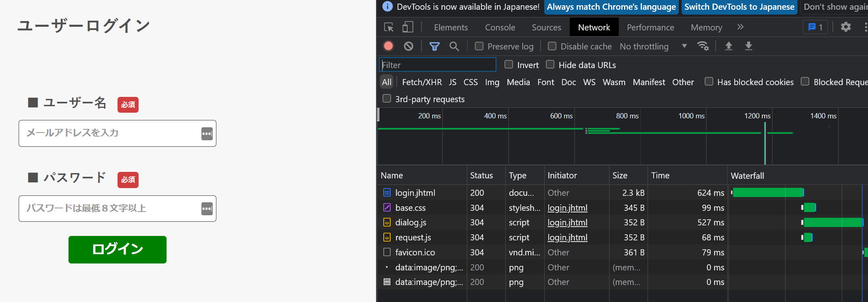
Task: Click the network Filter text field
Action: pos(438,65)
